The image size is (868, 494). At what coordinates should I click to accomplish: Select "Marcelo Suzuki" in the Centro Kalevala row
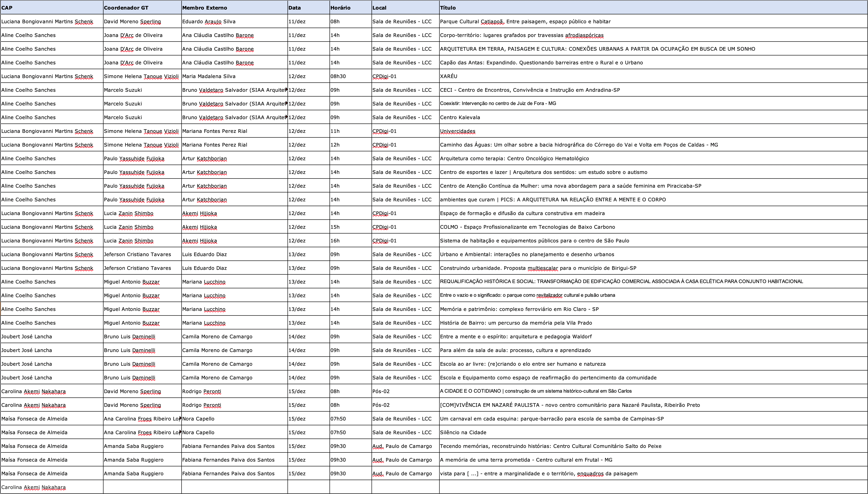point(142,117)
